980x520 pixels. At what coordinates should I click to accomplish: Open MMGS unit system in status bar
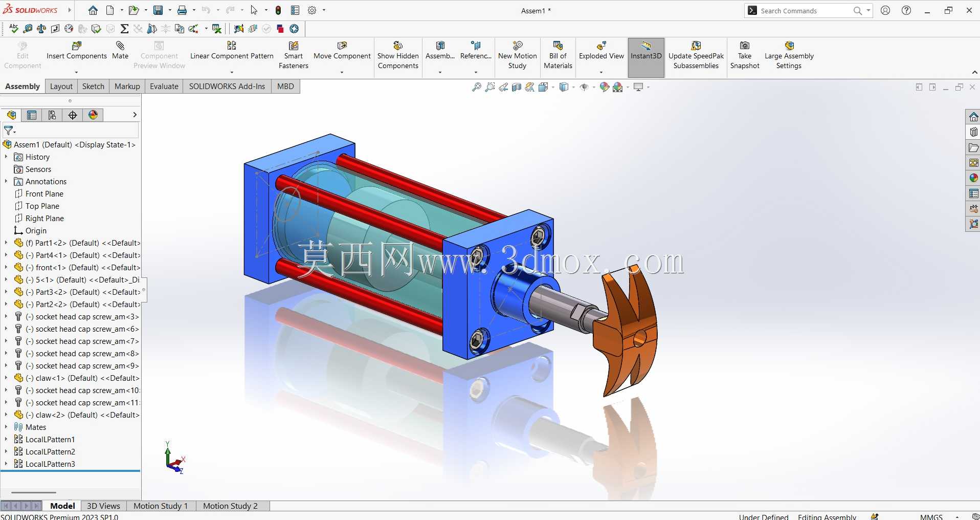[931, 516]
